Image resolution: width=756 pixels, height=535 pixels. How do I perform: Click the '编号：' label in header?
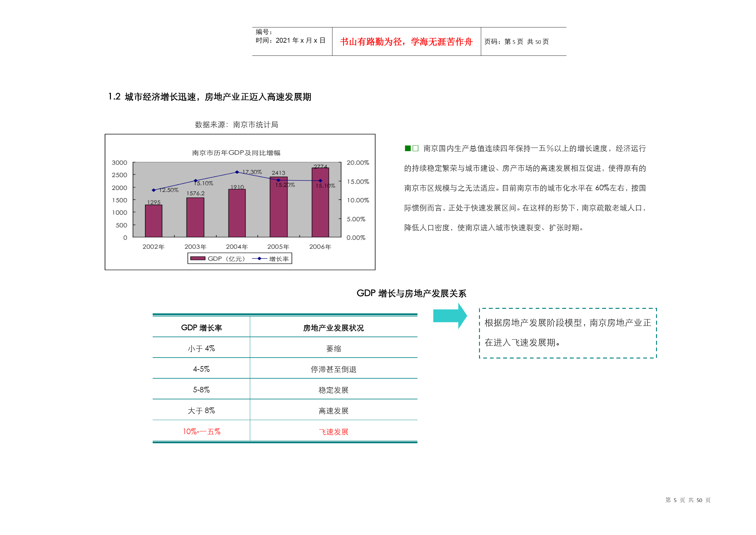click(264, 32)
